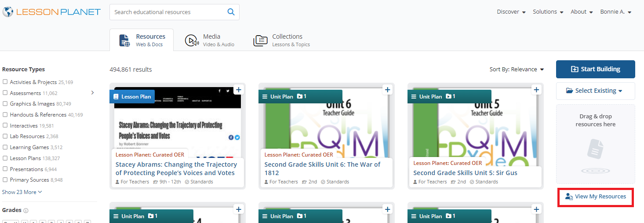Check Primary Sources resource type
Viewport: 644px width, 223px height.
(x=5, y=179)
